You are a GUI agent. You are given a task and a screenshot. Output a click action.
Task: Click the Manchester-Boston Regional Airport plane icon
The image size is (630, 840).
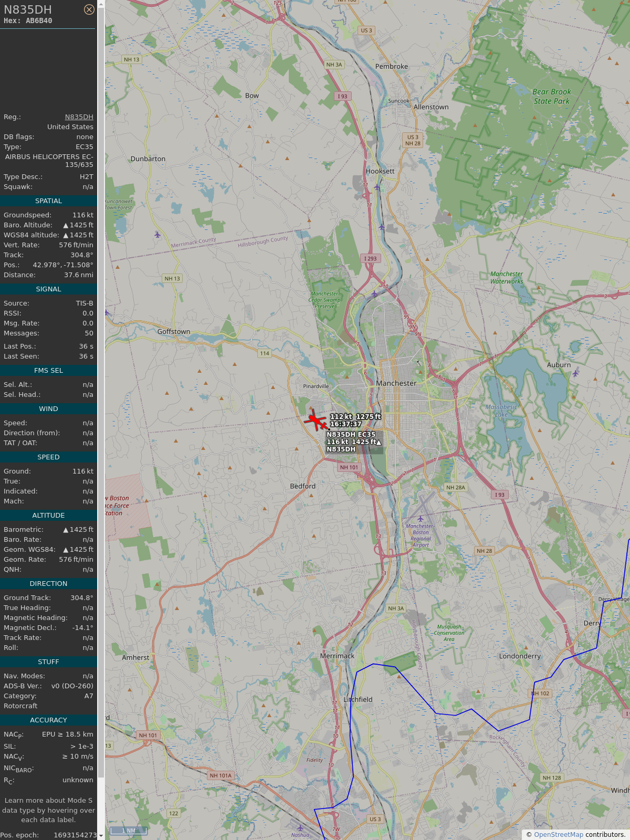[420, 519]
